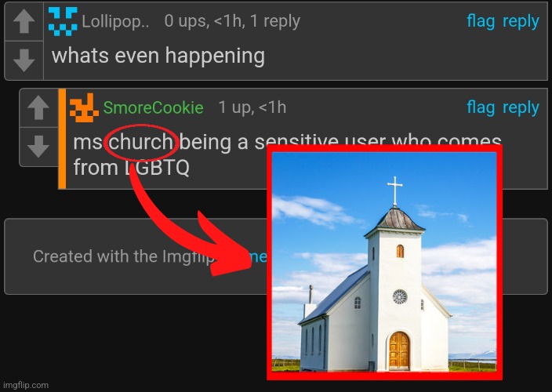Click the whats even happening comment text
The width and height of the screenshot is (552, 392).
pyautogui.click(x=158, y=56)
